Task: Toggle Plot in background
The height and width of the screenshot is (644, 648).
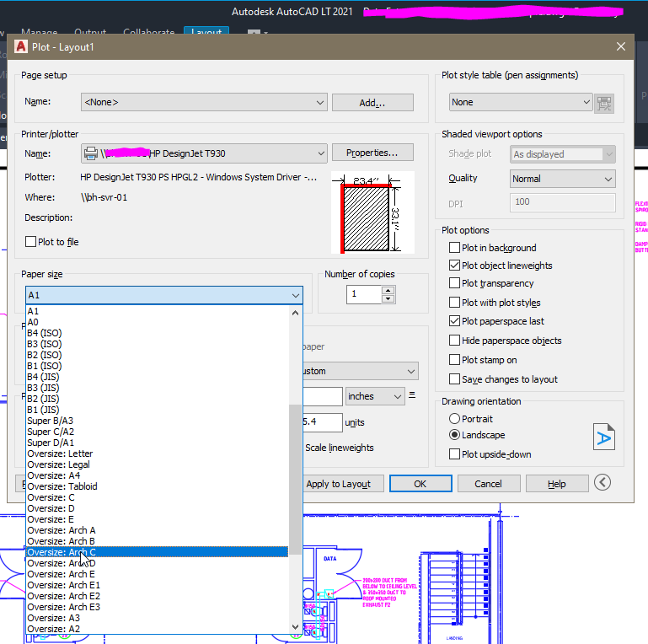Action: (x=454, y=248)
